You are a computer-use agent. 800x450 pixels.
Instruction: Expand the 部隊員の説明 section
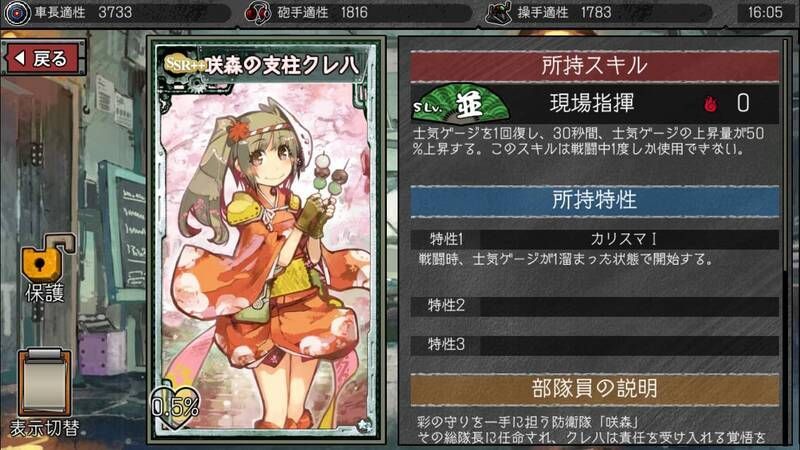[595, 389]
